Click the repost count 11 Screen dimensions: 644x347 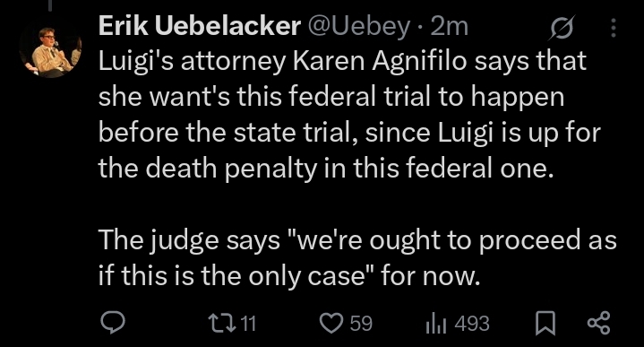(x=248, y=323)
